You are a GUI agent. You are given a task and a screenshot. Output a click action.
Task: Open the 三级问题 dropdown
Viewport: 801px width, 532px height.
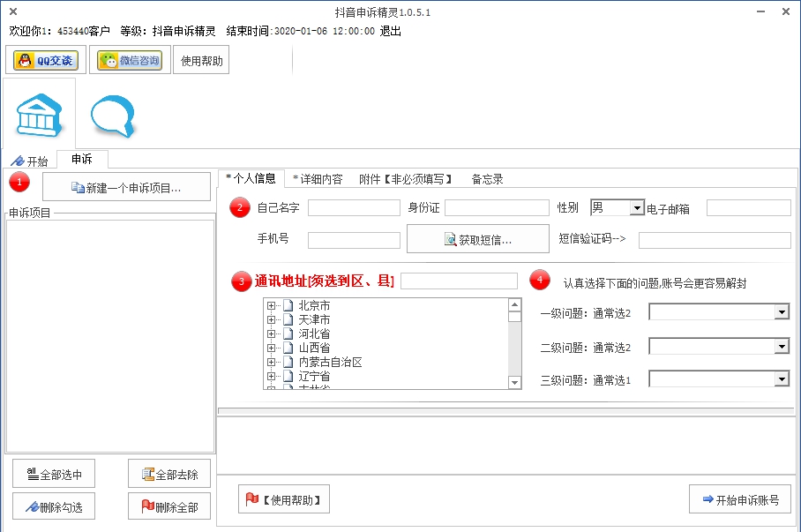click(x=719, y=378)
